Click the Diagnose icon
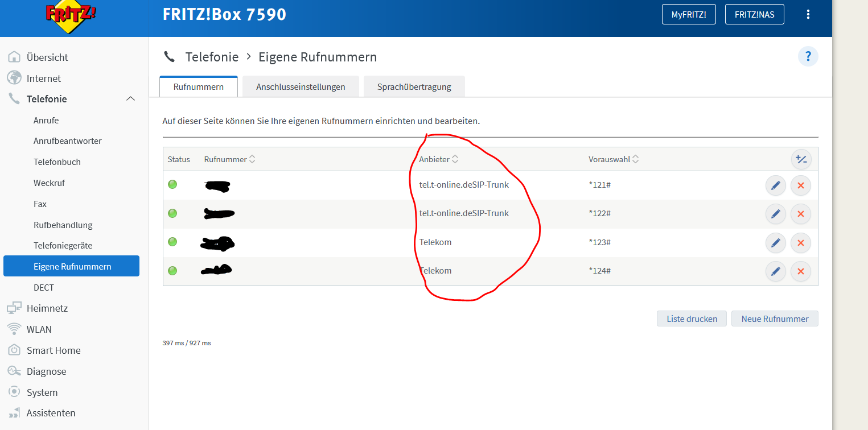Image resolution: width=868 pixels, height=430 pixels. point(14,371)
